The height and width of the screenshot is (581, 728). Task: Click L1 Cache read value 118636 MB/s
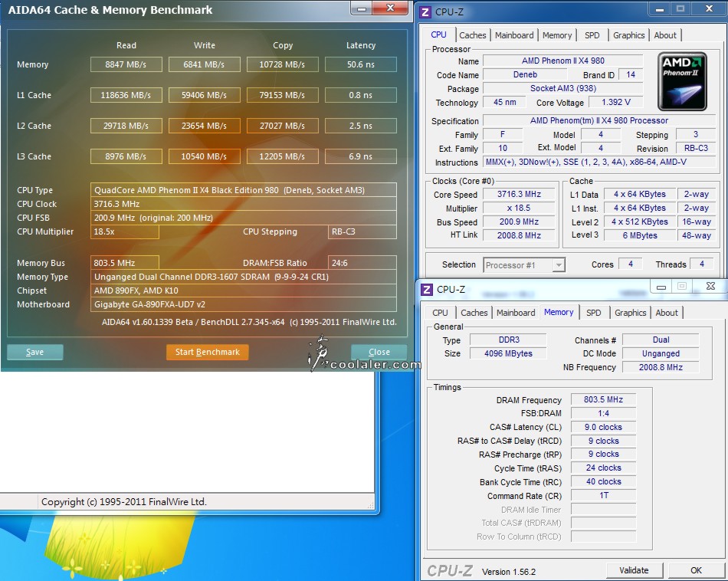point(126,95)
